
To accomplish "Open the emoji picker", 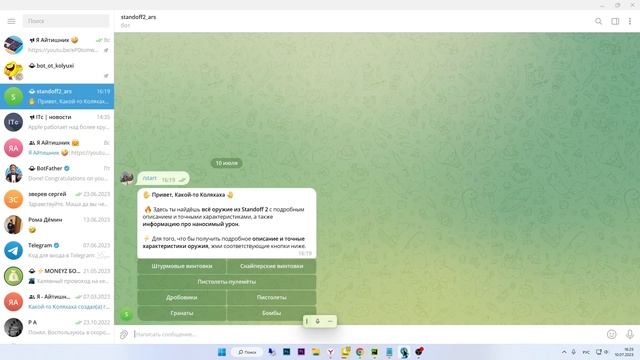I will pyautogui.click(x=611, y=334).
